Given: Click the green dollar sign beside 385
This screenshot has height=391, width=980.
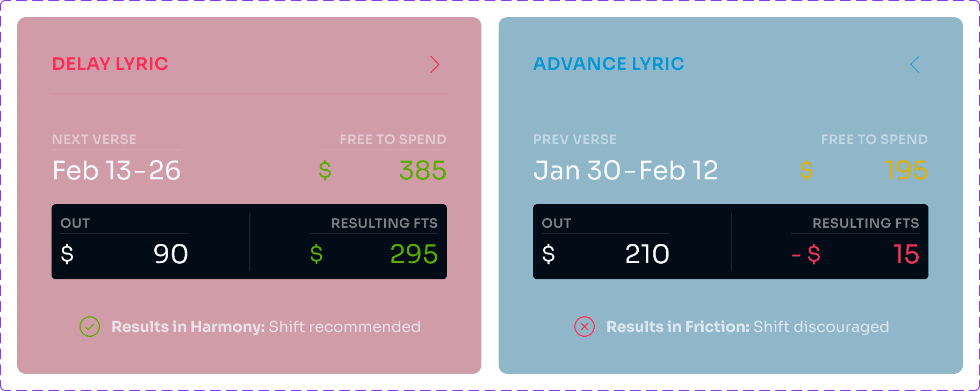Looking at the screenshot, I should tap(325, 171).
